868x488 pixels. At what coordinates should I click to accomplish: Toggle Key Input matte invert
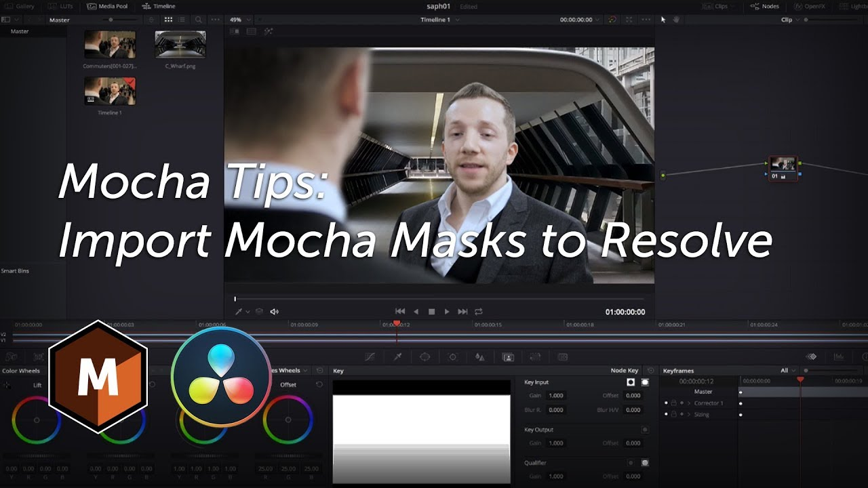[631, 382]
